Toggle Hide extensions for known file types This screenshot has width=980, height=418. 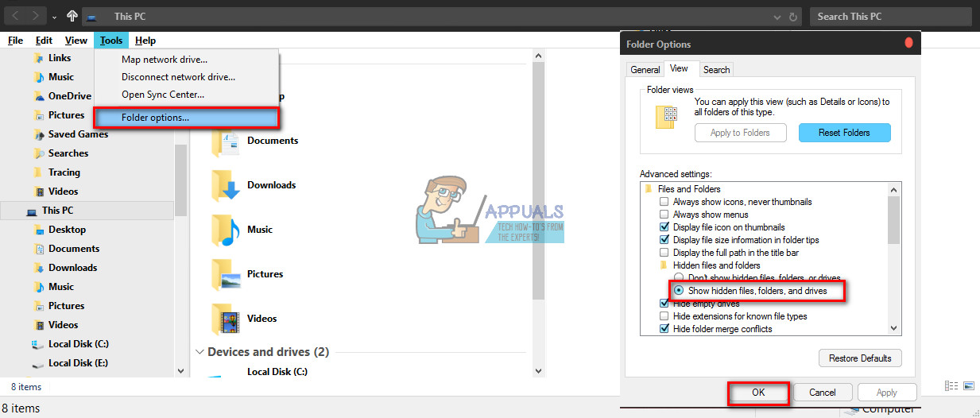[x=664, y=316]
